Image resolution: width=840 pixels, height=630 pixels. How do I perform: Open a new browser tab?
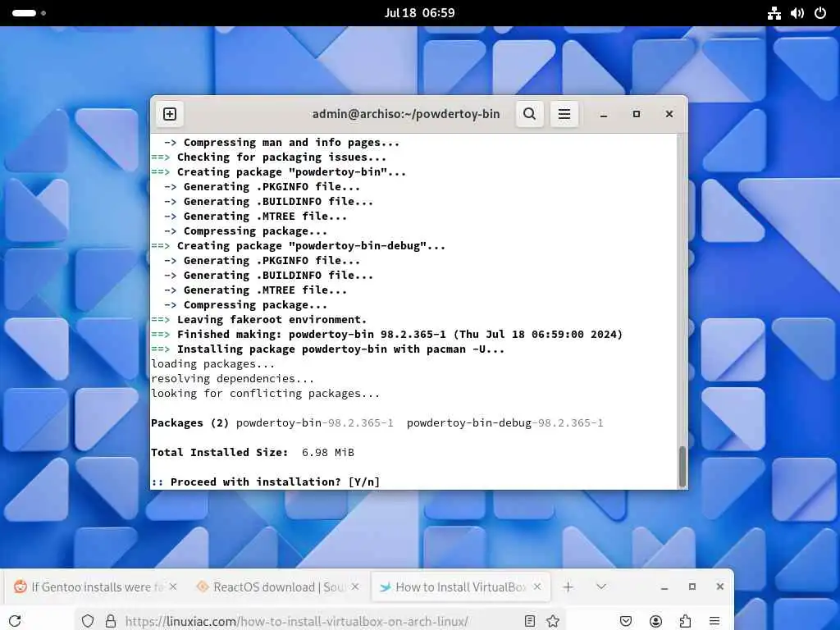(568, 587)
